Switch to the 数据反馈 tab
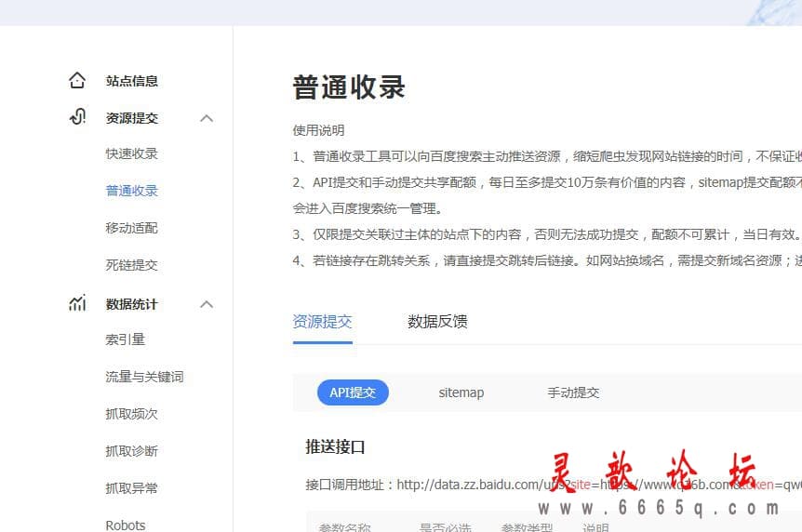Image resolution: width=802 pixels, height=532 pixels. click(437, 322)
